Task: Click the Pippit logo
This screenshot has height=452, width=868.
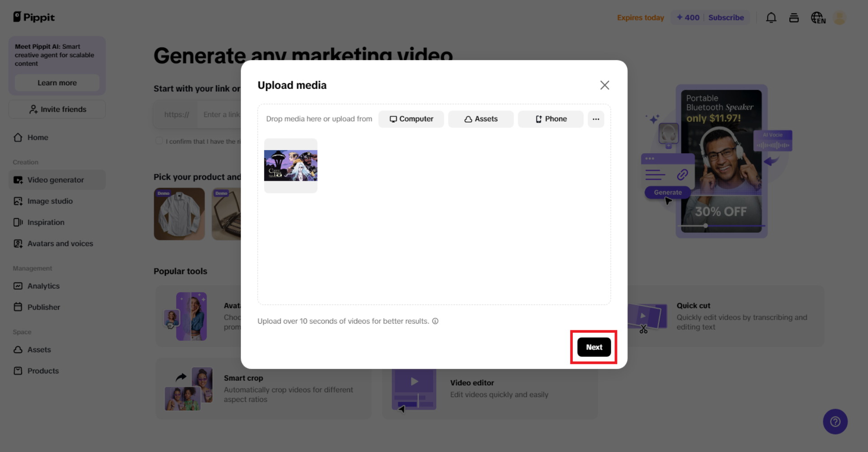Action: pyautogui.click(x=33, y=17)
